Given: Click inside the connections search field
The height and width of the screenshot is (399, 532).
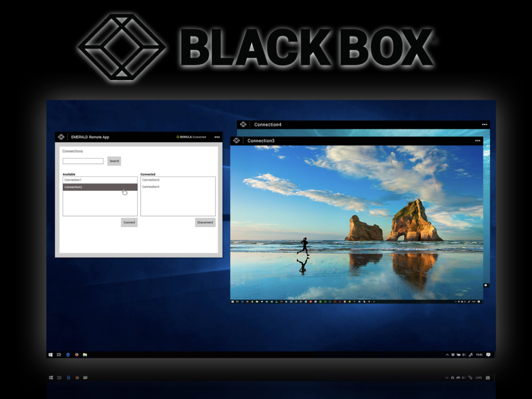Looking at the screenshot, I should [83, 161].
